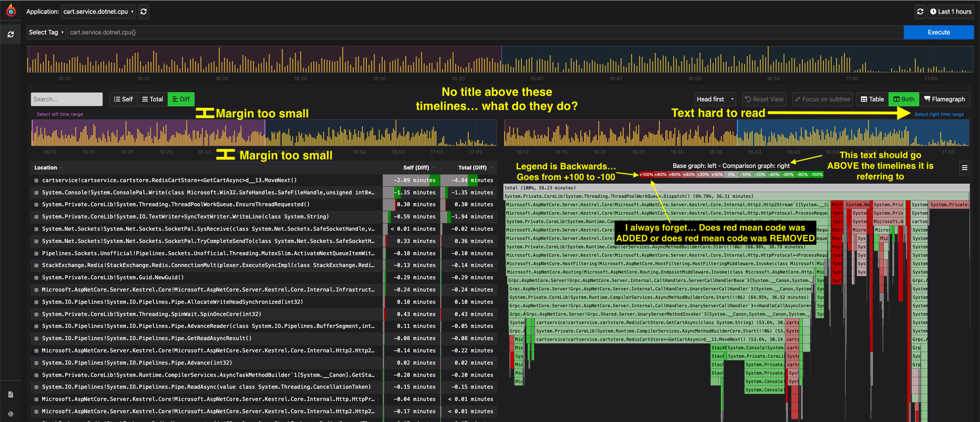
Task: Switch table to Diff view
Action: (181, 99)
